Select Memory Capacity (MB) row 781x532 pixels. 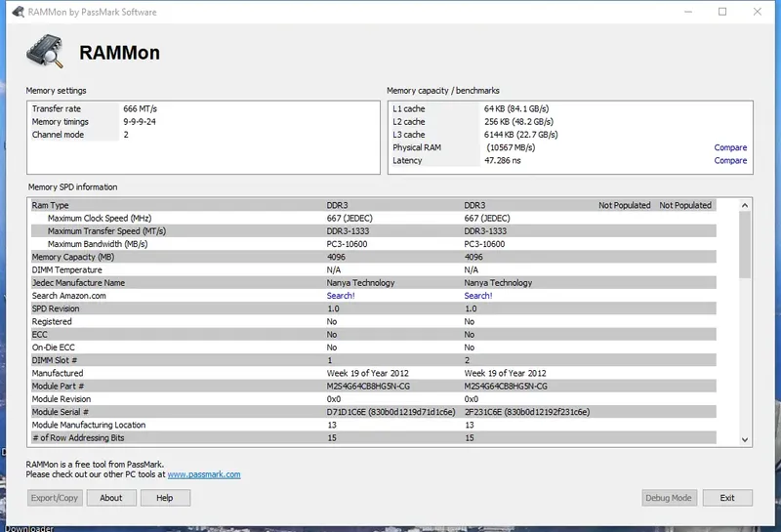coord(374,257)
